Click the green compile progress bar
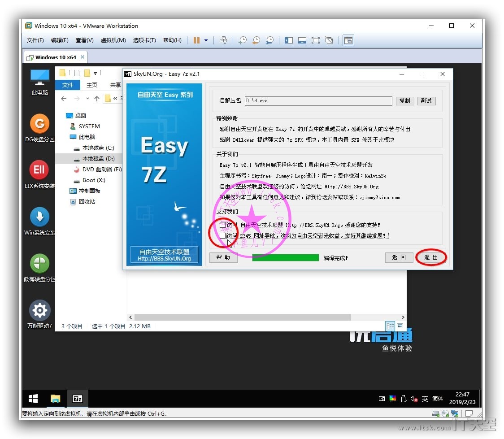504x439 pixels. click(x=286, y=257)
